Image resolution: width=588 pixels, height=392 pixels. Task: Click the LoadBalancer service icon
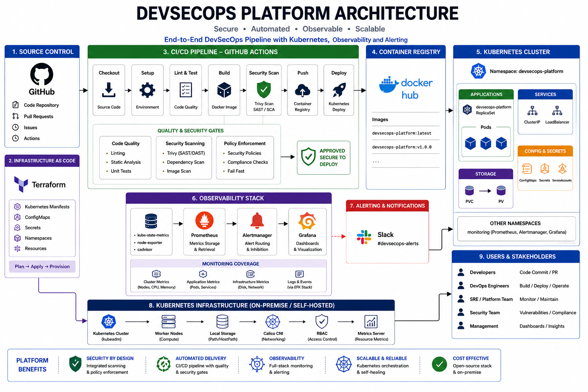(x=557, y=111)
